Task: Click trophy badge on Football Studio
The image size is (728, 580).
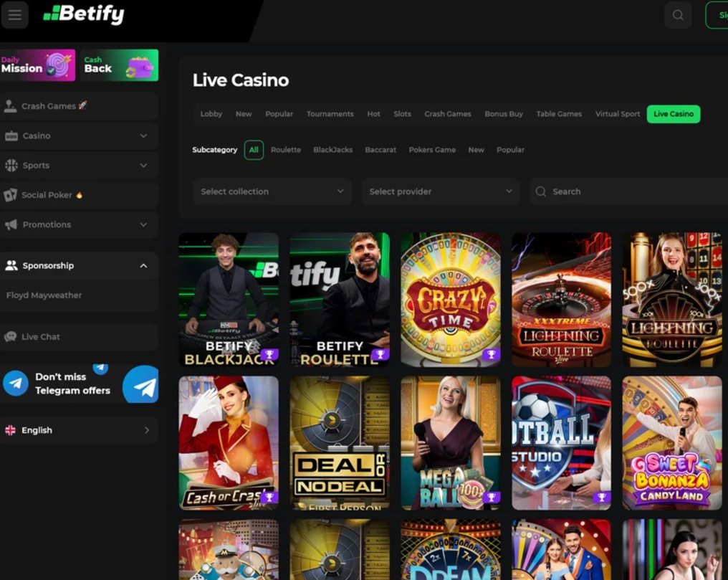Action: tap(602, 498)
